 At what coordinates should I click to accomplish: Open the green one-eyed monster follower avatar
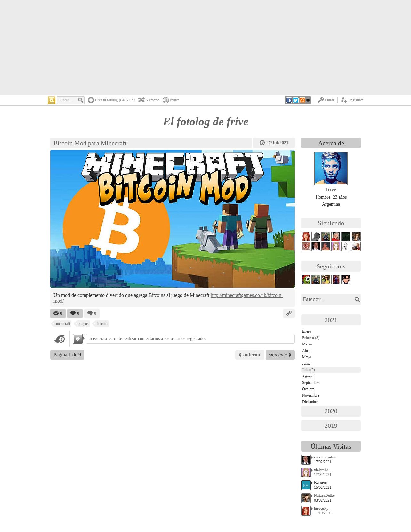coord(306,280)
